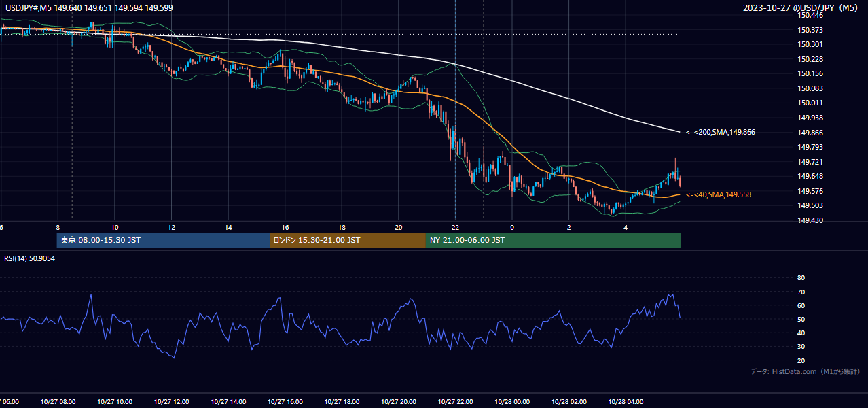Screen dimensions: 868x408
Task: Click hour tick label 12 under price chart
Action: [x=172, y=227]
